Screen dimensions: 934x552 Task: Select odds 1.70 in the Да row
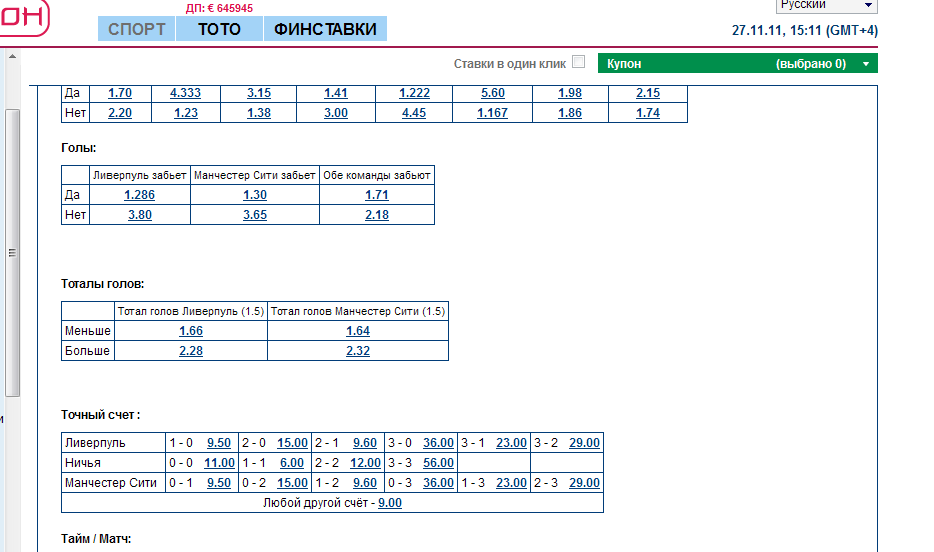click(x=120, y=93)
